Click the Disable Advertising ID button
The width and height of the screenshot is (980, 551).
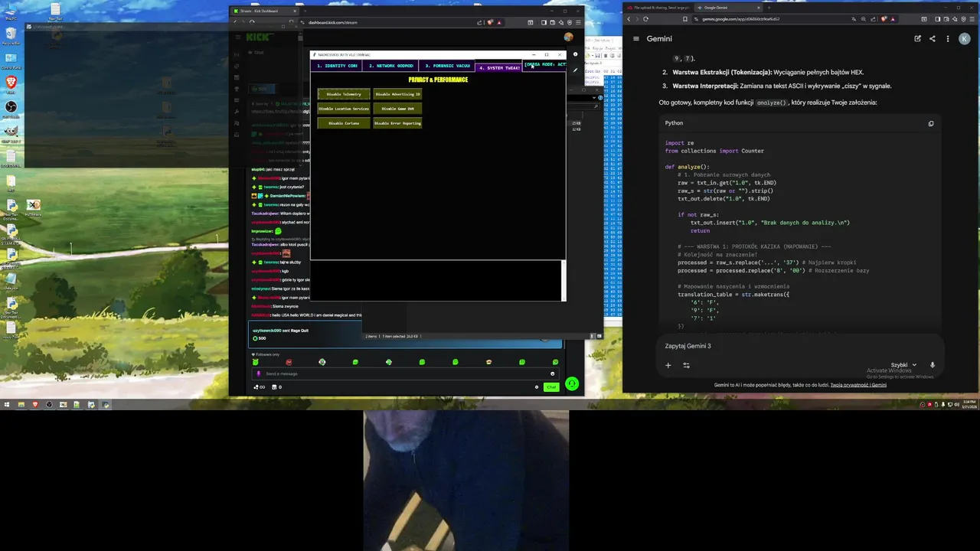tap(397, 94)
